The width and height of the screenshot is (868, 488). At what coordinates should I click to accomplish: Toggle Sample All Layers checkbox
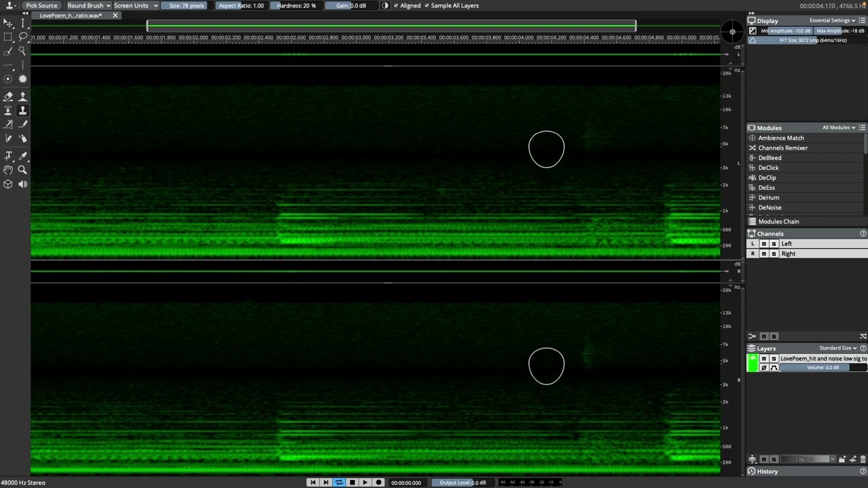(452, 5)
